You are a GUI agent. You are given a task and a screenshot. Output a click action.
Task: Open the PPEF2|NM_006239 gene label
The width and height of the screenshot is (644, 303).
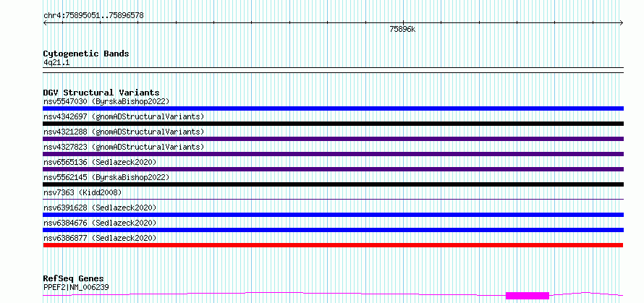click(x=76, y=287)
